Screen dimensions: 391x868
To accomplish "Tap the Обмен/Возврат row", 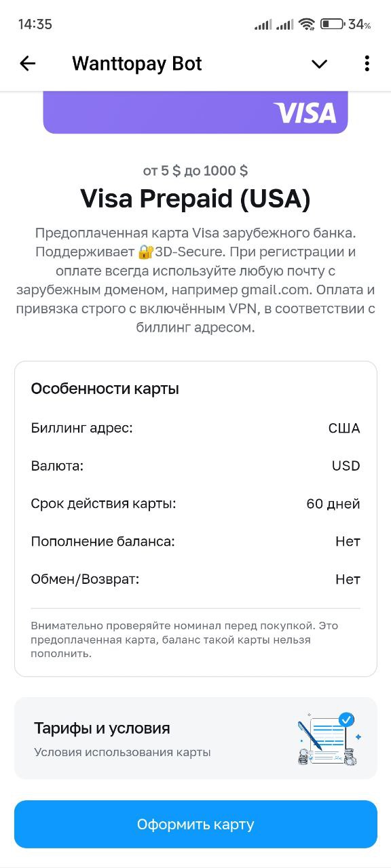I will [x=195, y=579].
